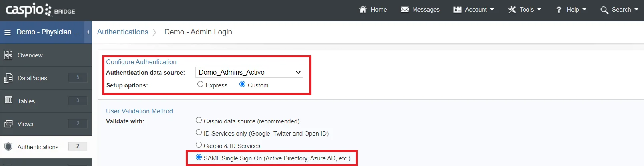The image size is (644, 166).
Task: Click the Authentications shield icon
Action: coord(8,147)
